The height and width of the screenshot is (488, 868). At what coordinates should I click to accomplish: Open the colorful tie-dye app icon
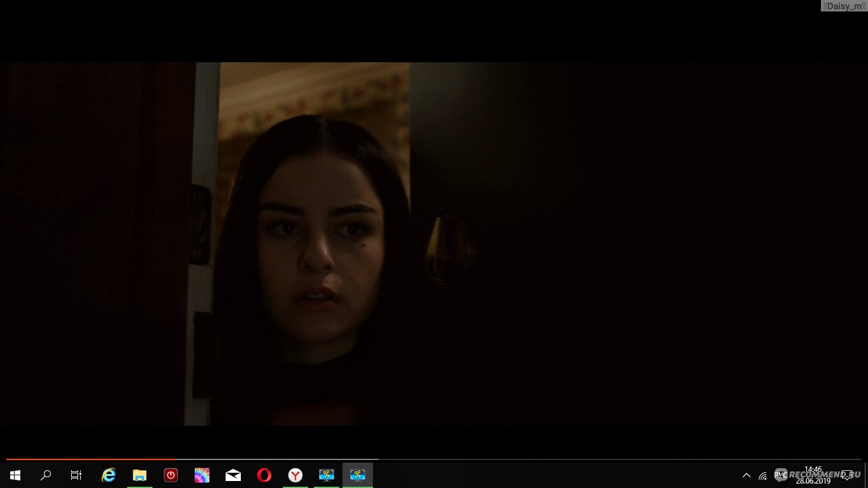[x=202, y=475]
